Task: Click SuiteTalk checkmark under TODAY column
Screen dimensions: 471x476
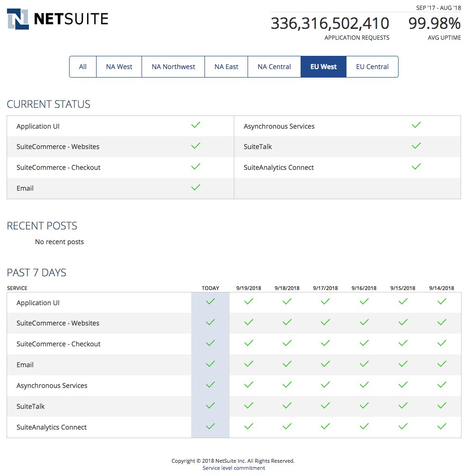Action: pyautogui.click(x=211, y=405)
